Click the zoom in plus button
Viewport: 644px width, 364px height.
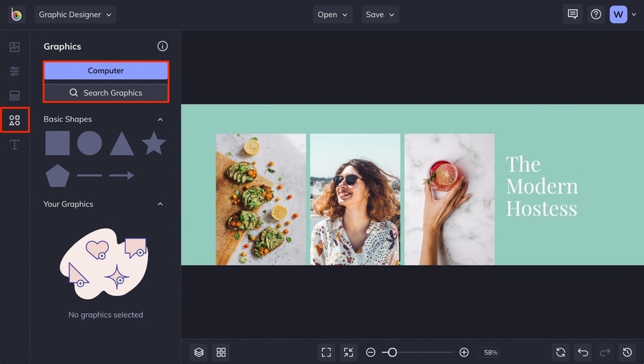tap(464, 352)
